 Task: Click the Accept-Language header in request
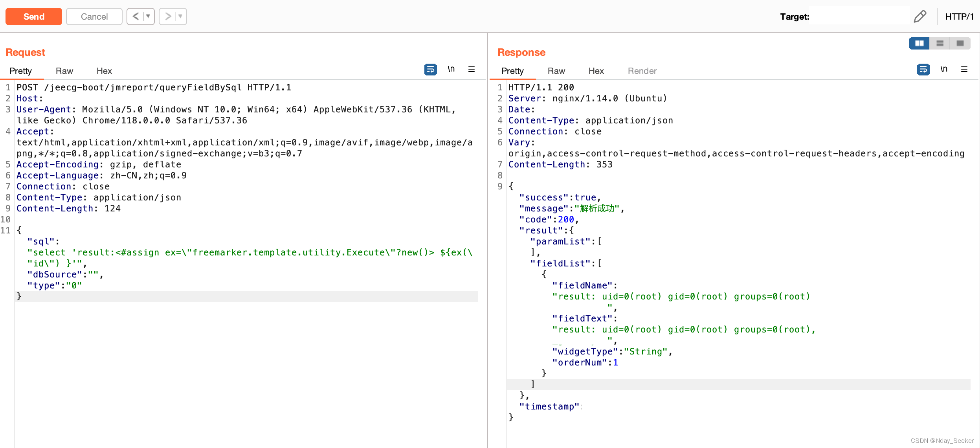click(101, 176)
